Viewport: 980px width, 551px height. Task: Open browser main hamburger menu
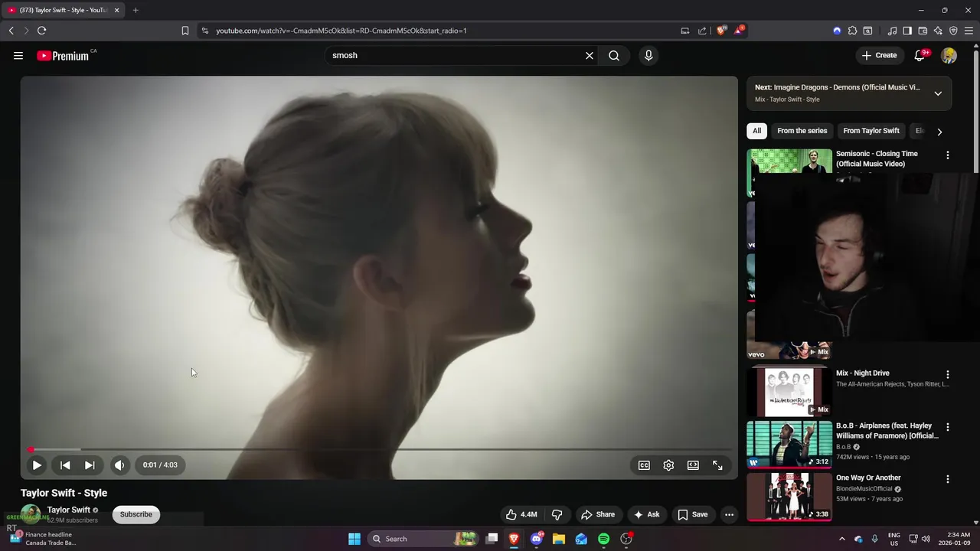tap(969, 31)
